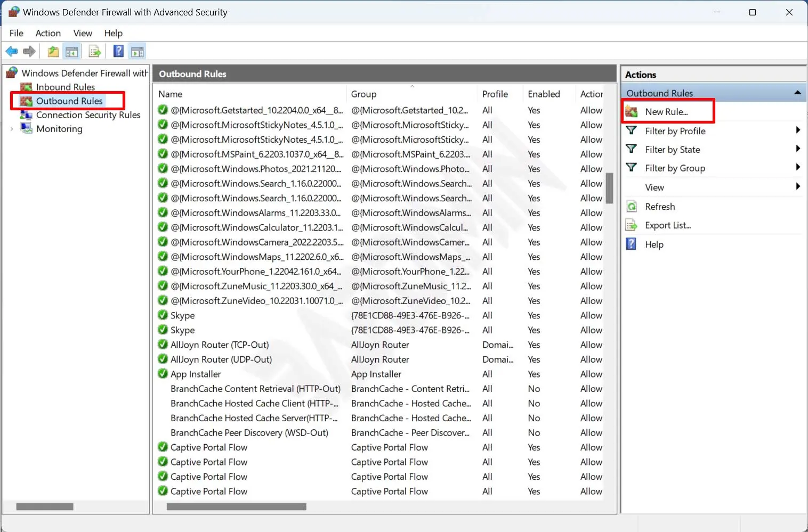Click the Forward arrow in the toolbar
The width and height of the screenshot is (808, 532).
tap(29, 52)
